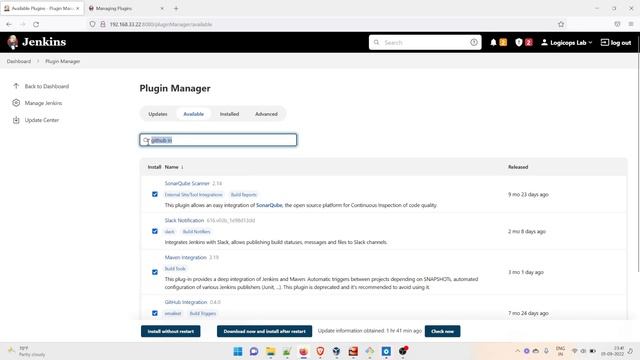Bookmark this page with the star icon
The image size is (640, 360).
click(x=561, y=24)
